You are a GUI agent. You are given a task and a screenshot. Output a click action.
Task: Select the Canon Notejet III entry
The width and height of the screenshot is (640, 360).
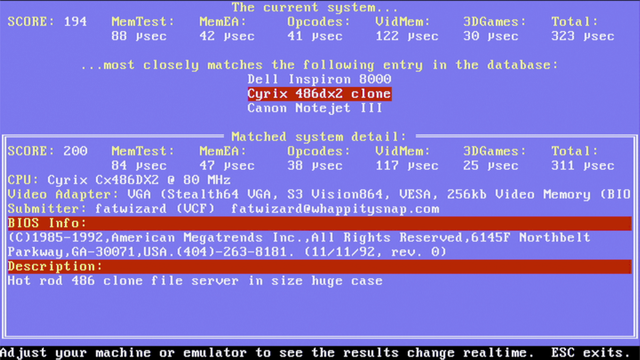coord(315,108)
